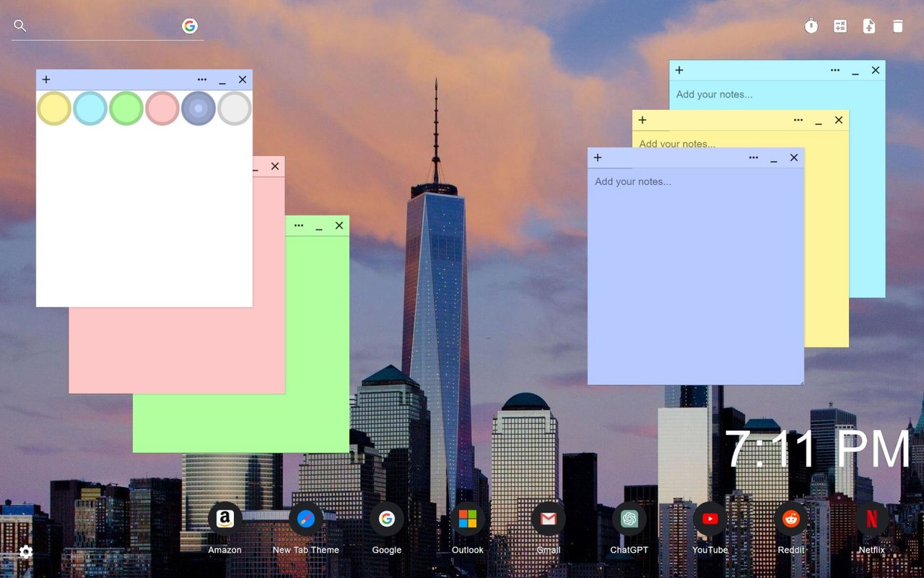Open the green note's three-dot menu
Screen dimensions: 924x578
point(299,225)
